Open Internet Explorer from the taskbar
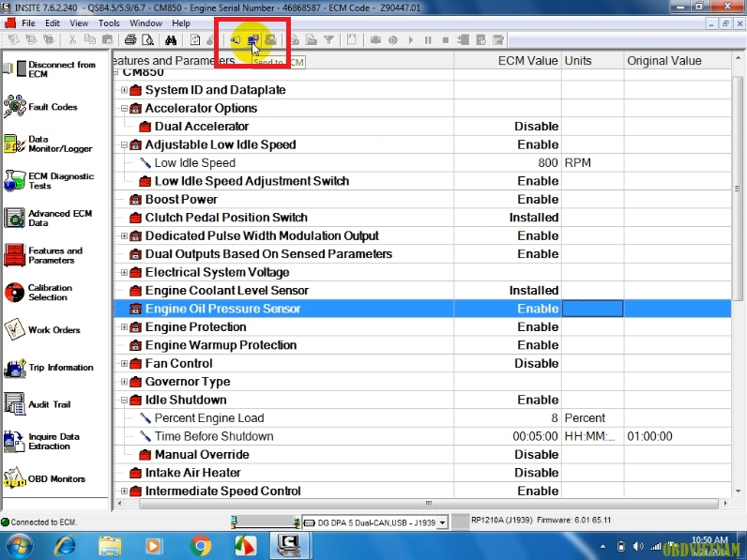 [66, 546]
